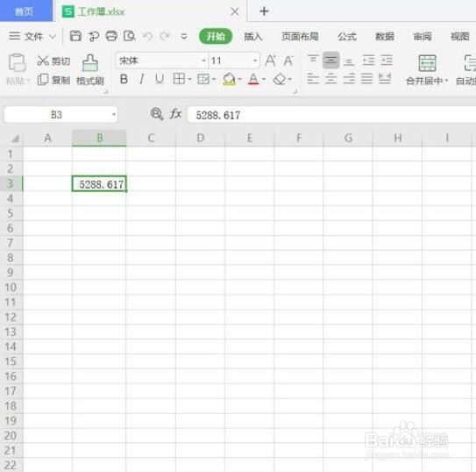
Task: Click formula bar containing 5288.617
Action: click(332, 115)
